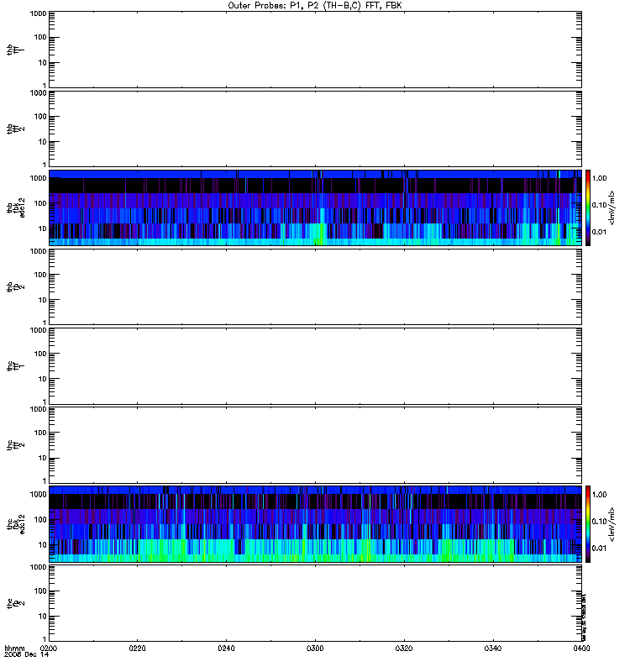Click the 0.10 label on thb color bar

600,205
